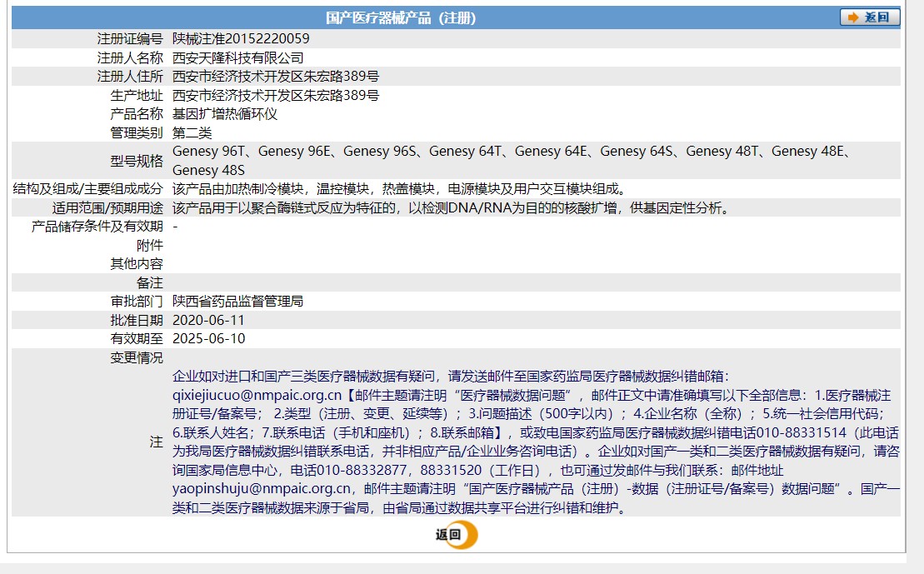Select phone number 010-88331514 in the notice
The height and width of the screenshot is (574, 924).
point(802,433)
